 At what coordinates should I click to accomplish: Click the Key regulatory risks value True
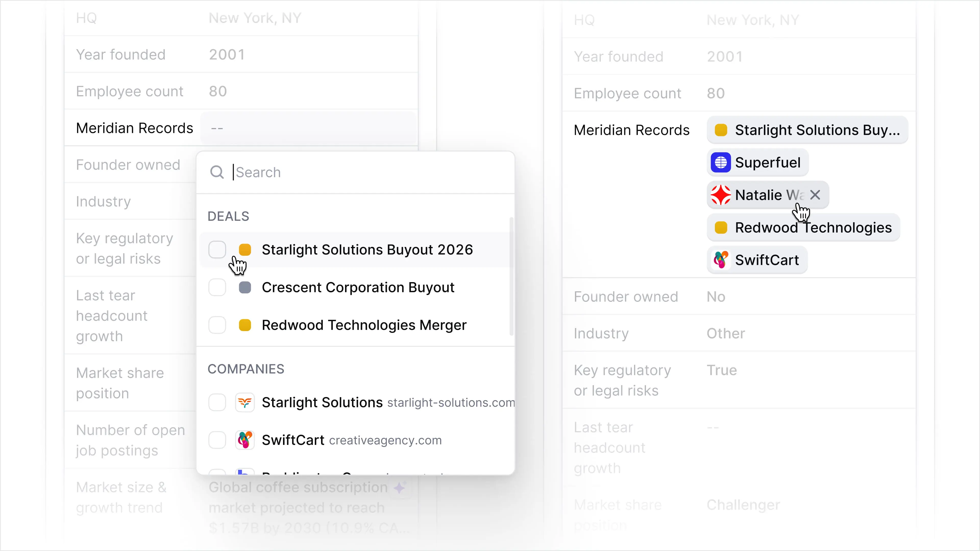722,370
